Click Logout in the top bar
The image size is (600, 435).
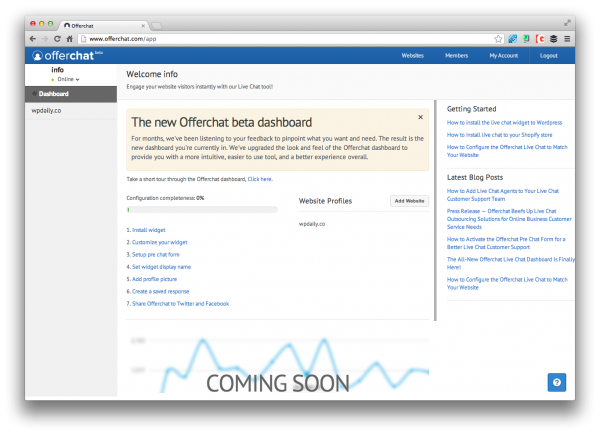(549, 55)
